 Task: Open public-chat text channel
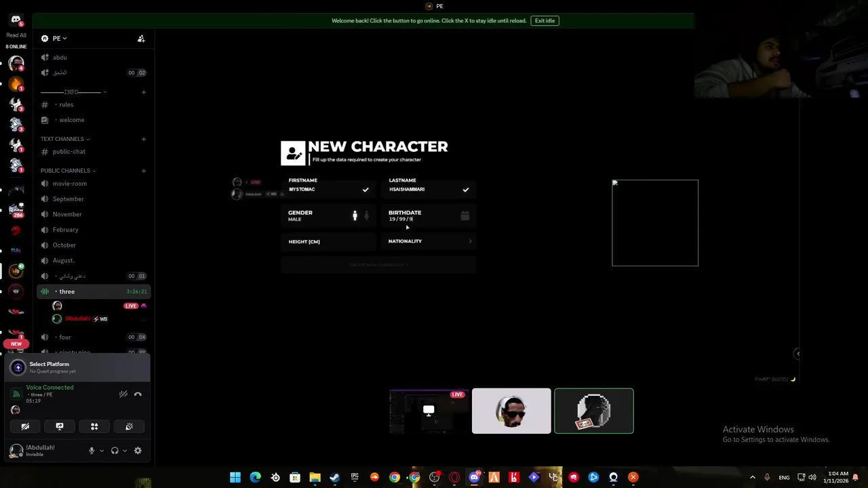[x=94, y=152]
